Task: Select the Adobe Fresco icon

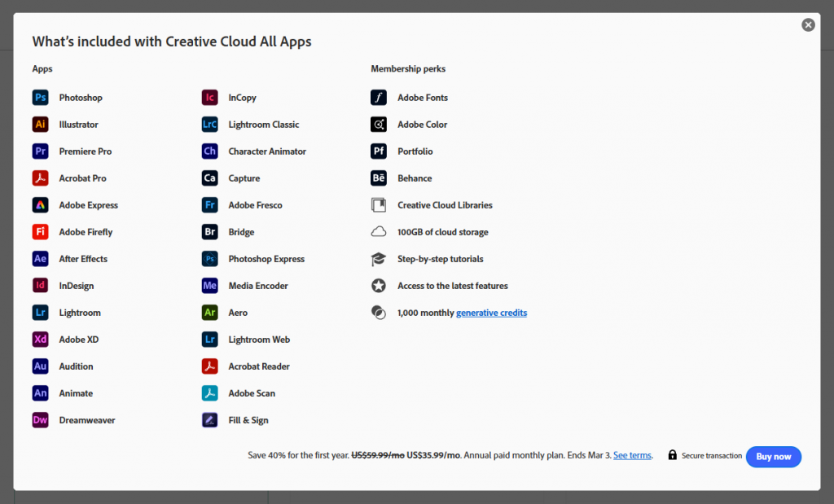Action: (x=210, y=204)
